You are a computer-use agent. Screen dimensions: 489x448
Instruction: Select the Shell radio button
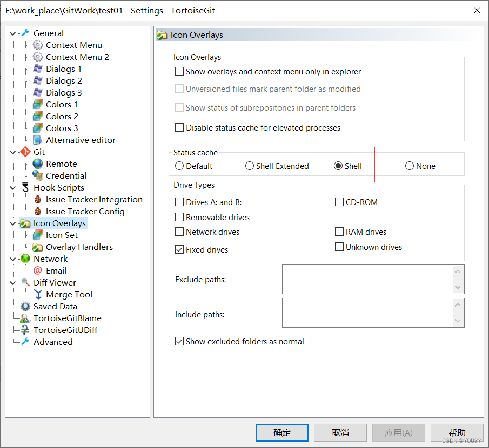pos(338,166)
